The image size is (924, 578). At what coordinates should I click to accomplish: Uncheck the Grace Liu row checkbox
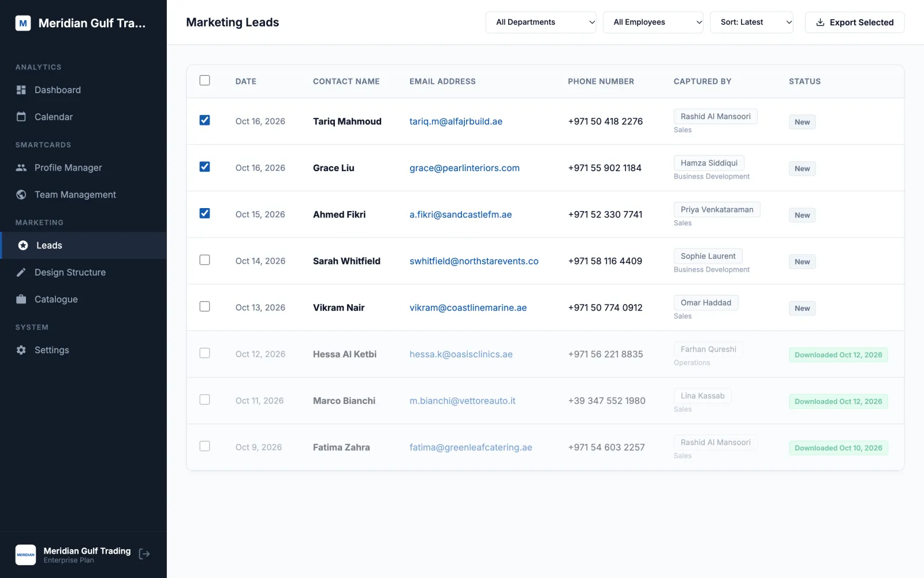click(x=204, y=167)
